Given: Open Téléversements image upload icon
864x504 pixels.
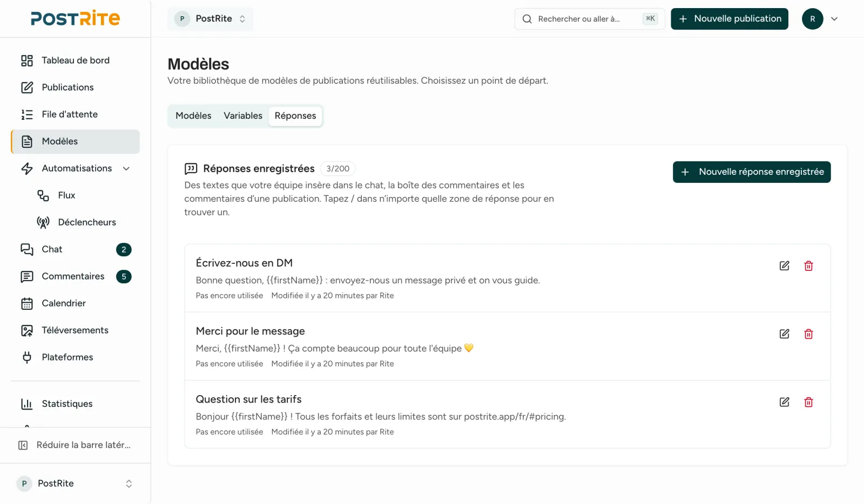Looking at the screenshot, I should [x=27, y=330].
